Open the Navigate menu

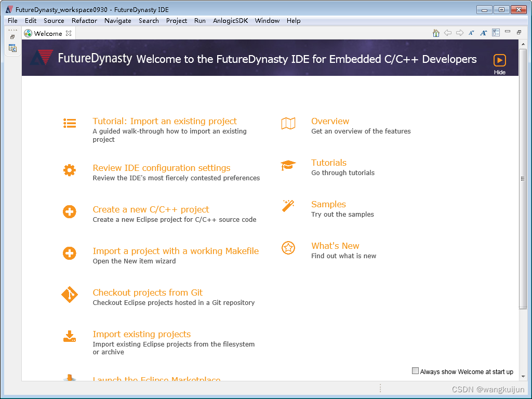click(118, 21)
